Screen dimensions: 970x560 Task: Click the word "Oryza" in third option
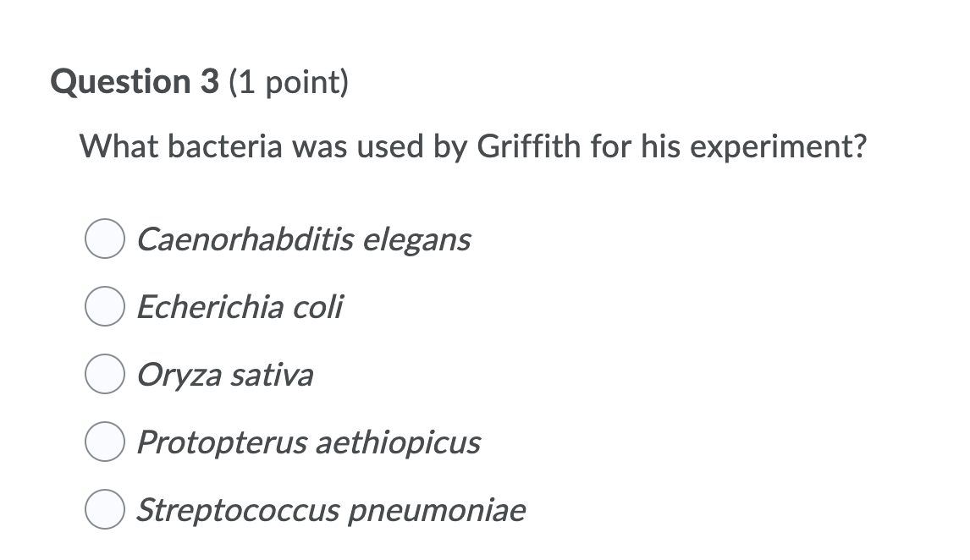(179, 375)
